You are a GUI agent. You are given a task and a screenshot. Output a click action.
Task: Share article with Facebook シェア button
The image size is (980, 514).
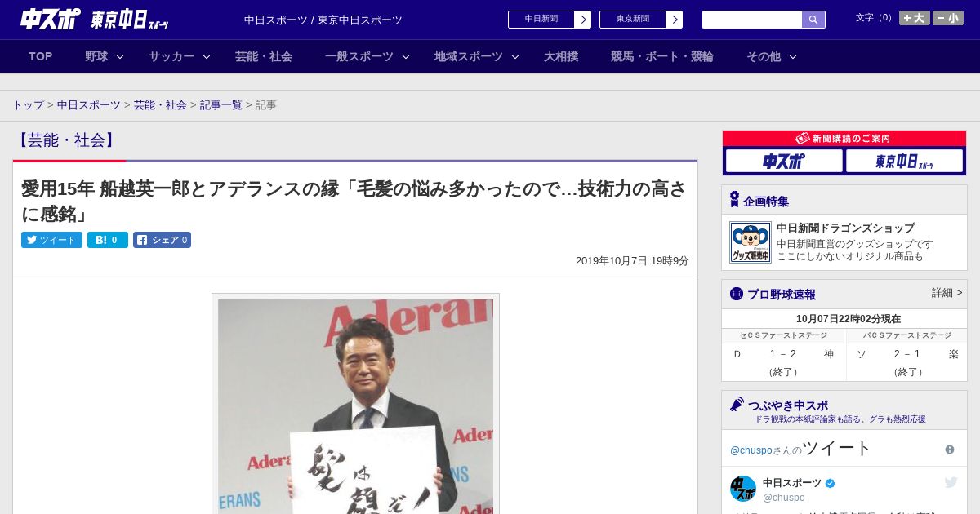click(162, 240)
